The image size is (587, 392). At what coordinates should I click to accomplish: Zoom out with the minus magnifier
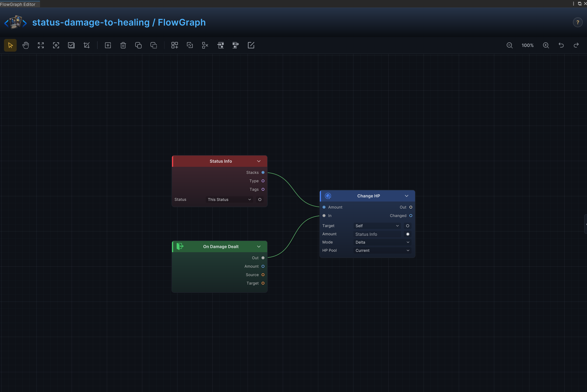[510, 45]
